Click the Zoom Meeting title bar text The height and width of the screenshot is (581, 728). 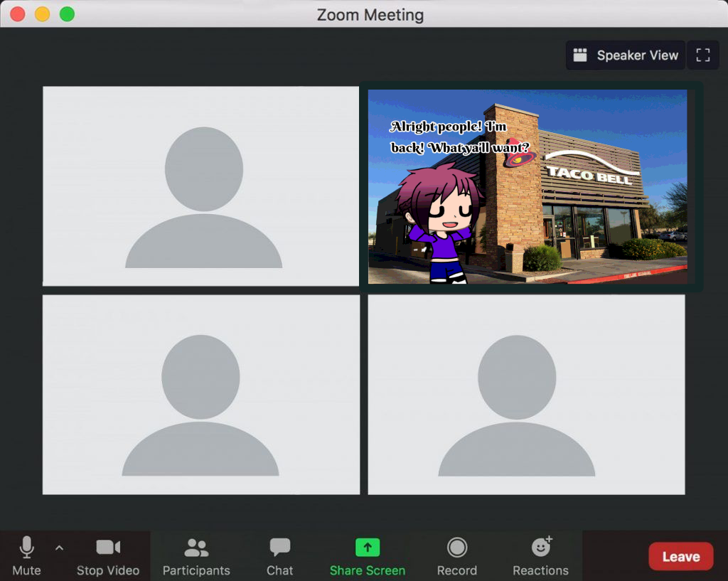pyautogui.click(x=370, y=14)
